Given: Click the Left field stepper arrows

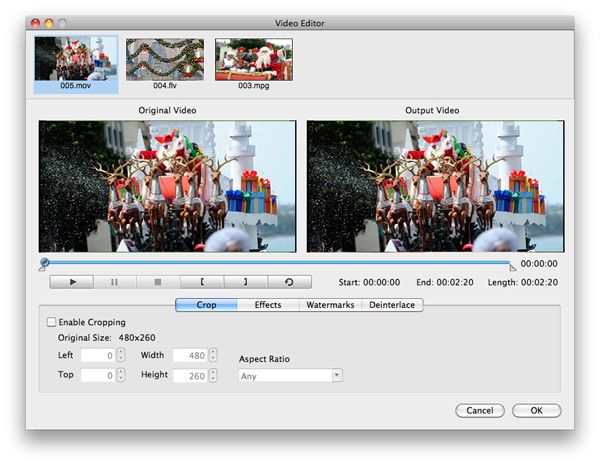Looking at the screenshot, I should [121, 355].
